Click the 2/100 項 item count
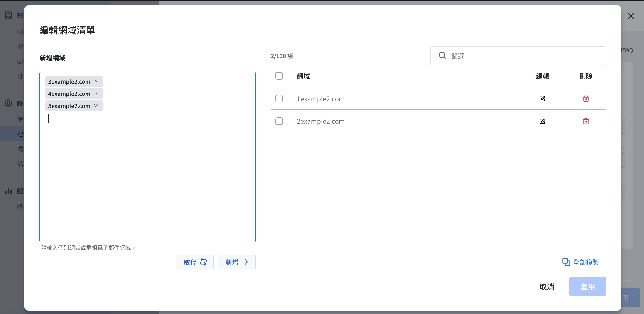 282,56
